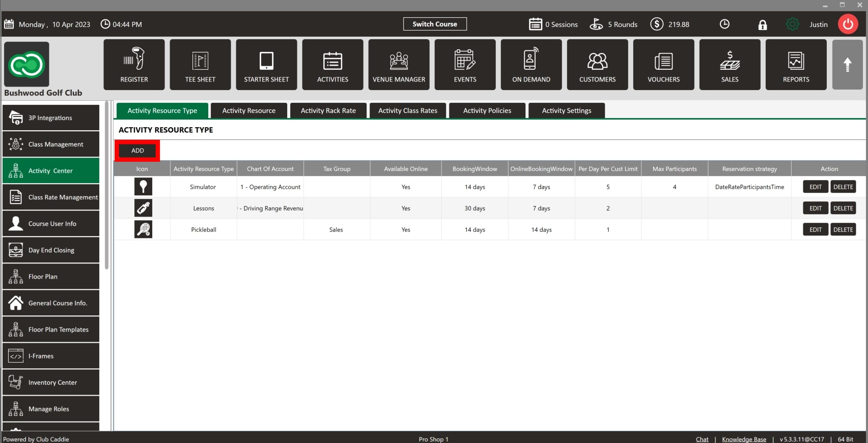Click the clock icon next to the padlock
This screenshot has width=868, height=443.
(x=724, y=24)
